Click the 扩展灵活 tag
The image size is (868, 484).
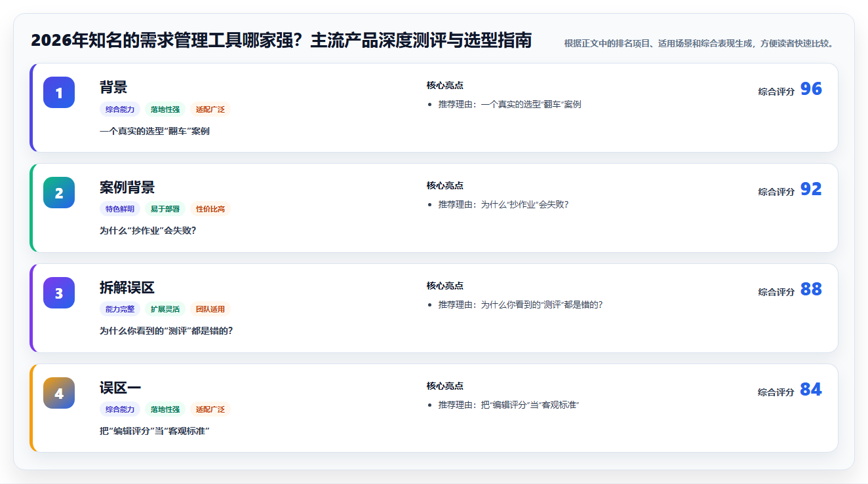(x=165, y=309)
